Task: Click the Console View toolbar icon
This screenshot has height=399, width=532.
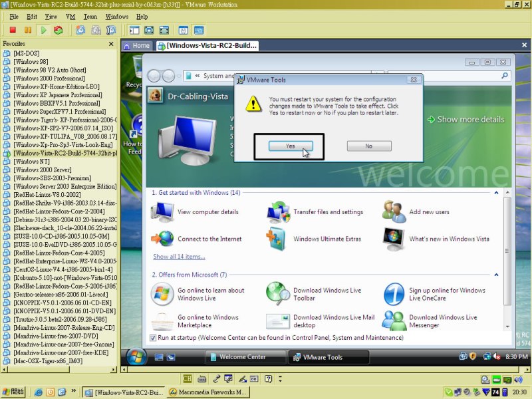Action: click(x=199, y=30)
